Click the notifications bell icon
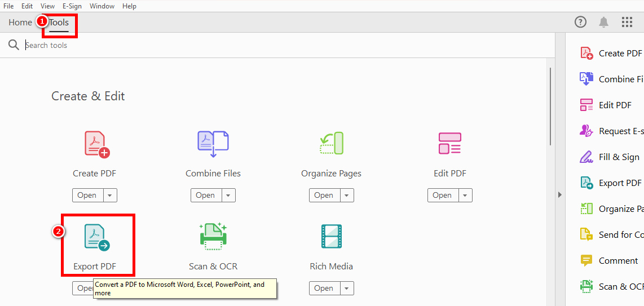Viewport: 644px width, 306px height. (603, 23)
